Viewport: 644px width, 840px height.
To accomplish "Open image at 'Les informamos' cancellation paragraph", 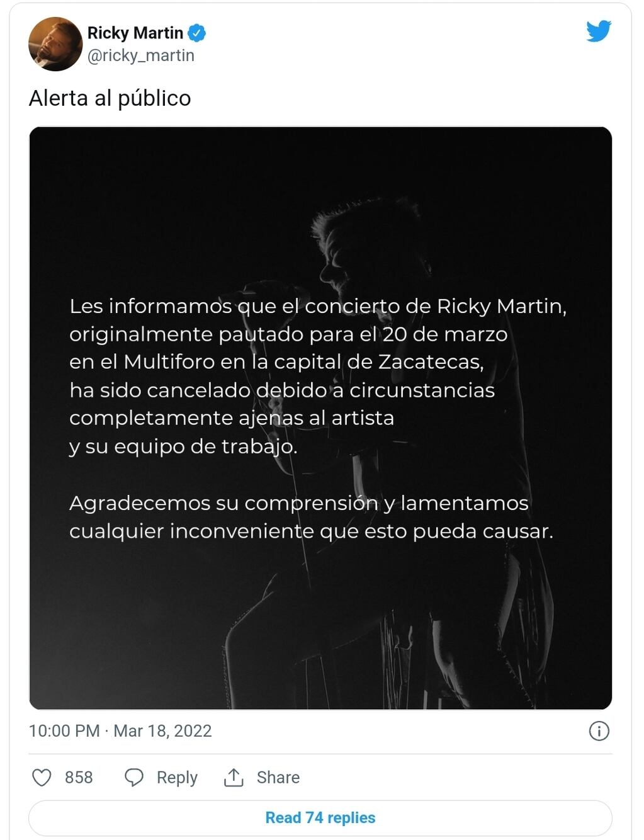I will 318,376.
